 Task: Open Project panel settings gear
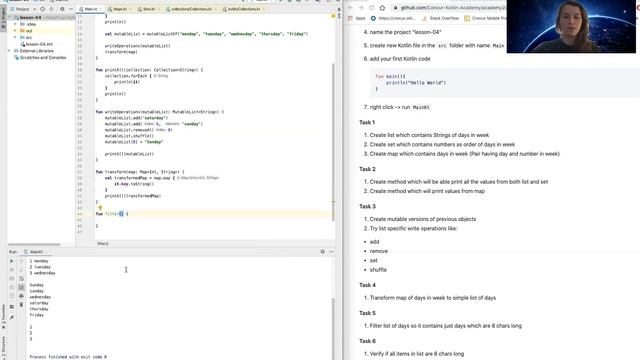click(x=62, y=9)
